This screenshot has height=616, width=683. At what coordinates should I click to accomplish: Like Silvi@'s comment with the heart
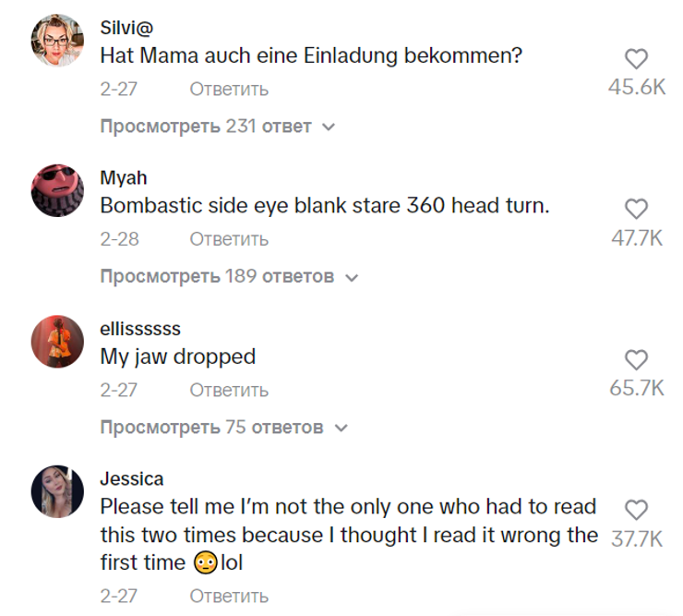(x=636, y=59)
